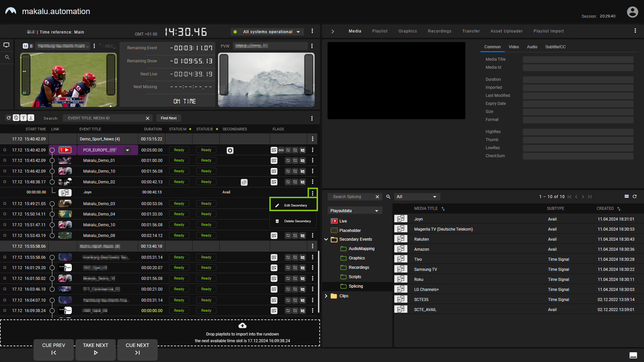Select the Playlist tab
The image size is (644, 362).
tap(379, 31)
